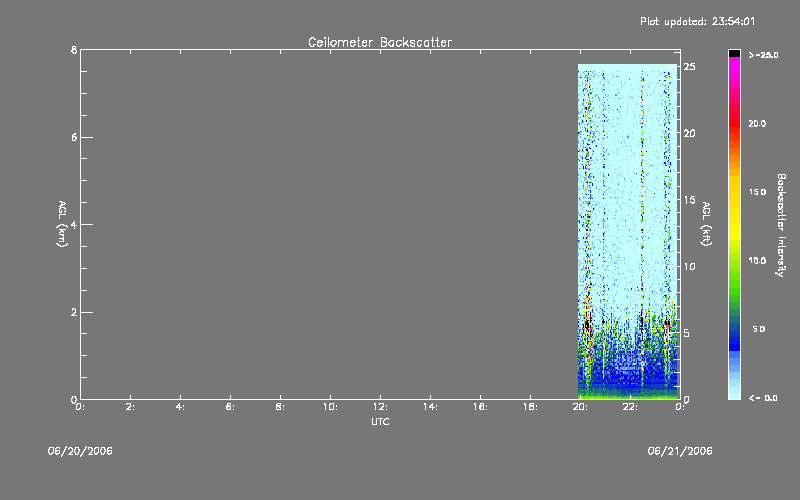This screenshot has width=800, height=500.
Task: Click the yellow region of the colorbar near 15.0
Action: pyautogui.click(x=734, y=193)
